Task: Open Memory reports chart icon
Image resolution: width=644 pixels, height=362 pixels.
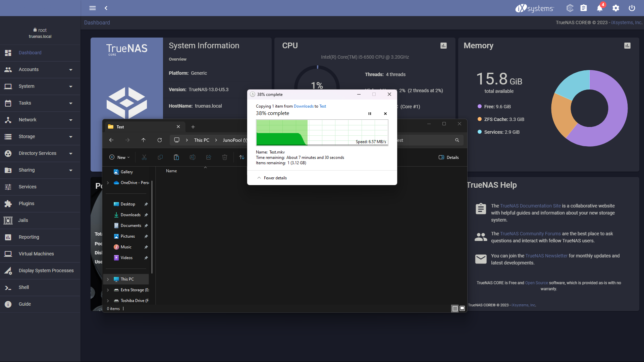Action: pos(627,46)
